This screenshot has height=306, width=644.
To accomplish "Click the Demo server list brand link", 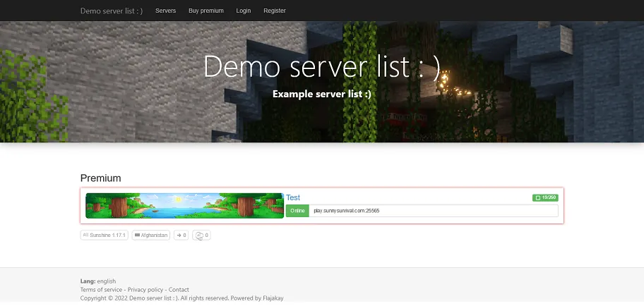I will pyautogui.click(x=112, y=11).
